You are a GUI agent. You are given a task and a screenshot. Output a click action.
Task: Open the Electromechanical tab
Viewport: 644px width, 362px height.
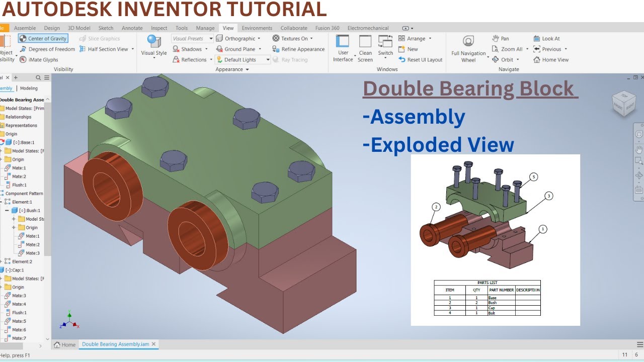[368, 28]
